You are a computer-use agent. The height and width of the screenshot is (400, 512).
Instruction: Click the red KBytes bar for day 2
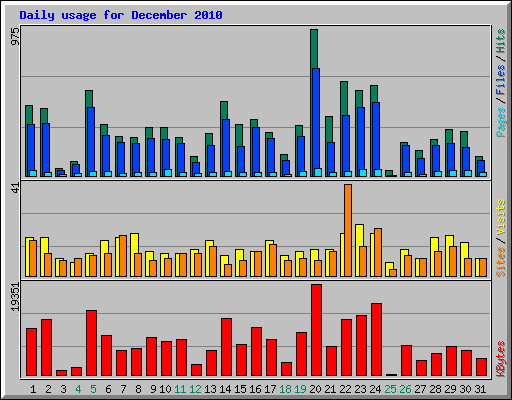click(46, 347)
